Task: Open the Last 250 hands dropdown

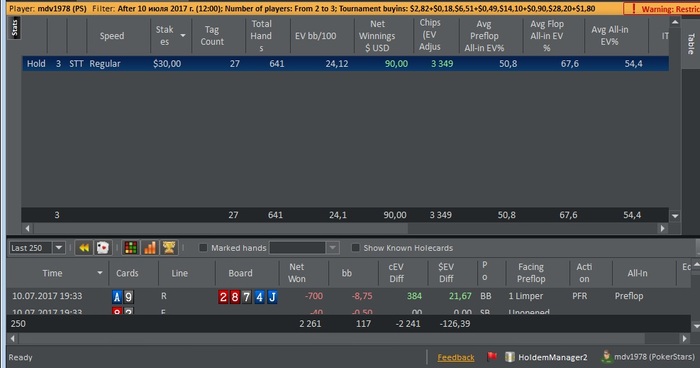Action: tap(59, 248)
